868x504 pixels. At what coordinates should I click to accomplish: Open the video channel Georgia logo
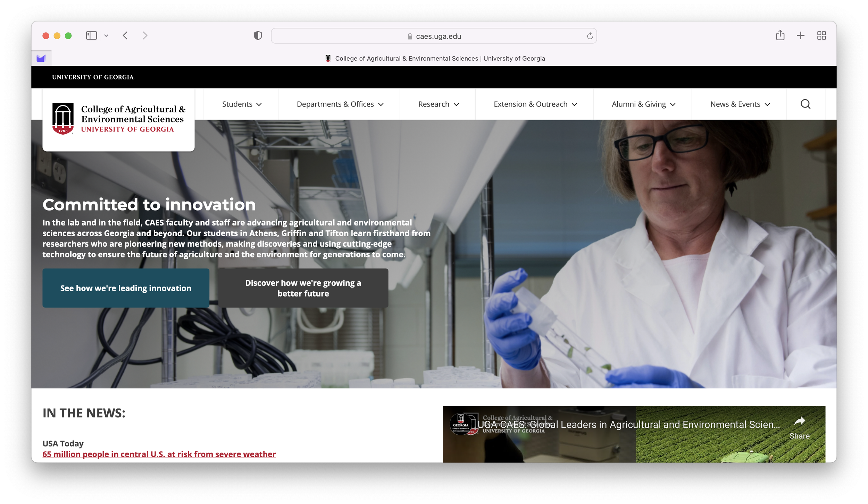[x=460, y=424]
